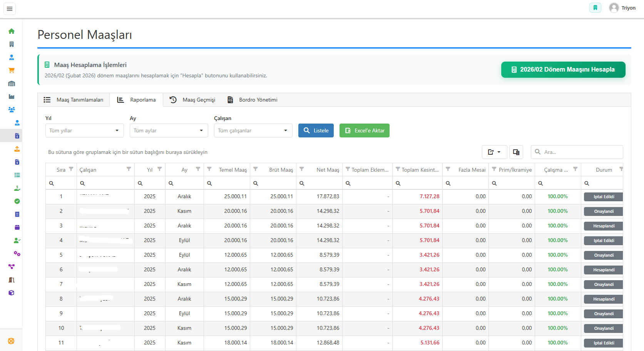Open the Bordro Yönetimi tab
Image resolution: width=644 pixels, height=351 pixels.
coord(252,100)
